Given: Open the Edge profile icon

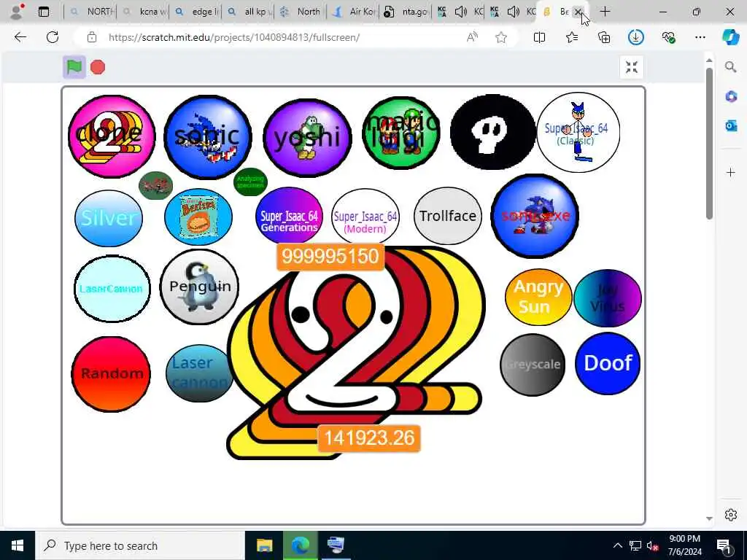Looking at the screenshot, I should click(17, 12).
